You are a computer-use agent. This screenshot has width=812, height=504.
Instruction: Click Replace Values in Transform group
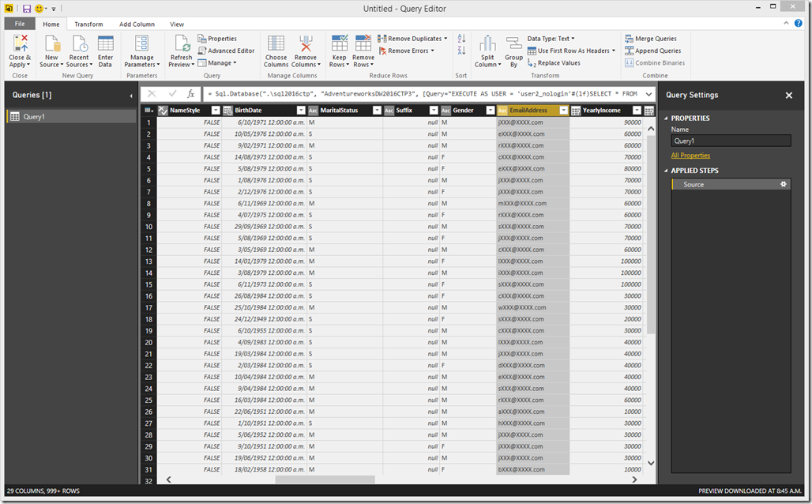(554, 63)
